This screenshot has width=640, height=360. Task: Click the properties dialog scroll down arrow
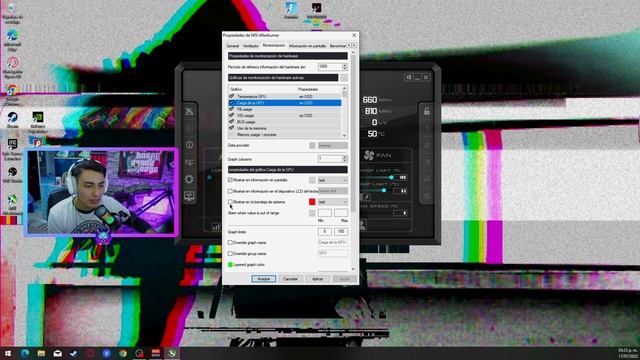(353, 269)
